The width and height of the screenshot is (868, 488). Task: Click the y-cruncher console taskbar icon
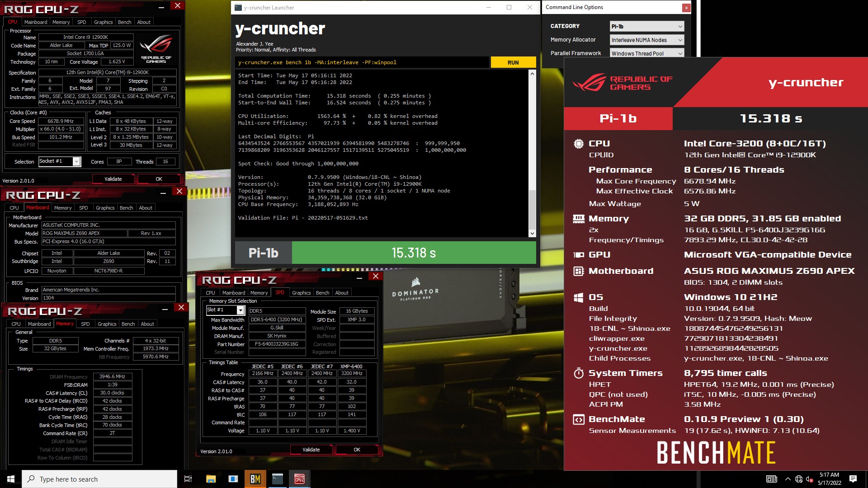coord(277,479)
